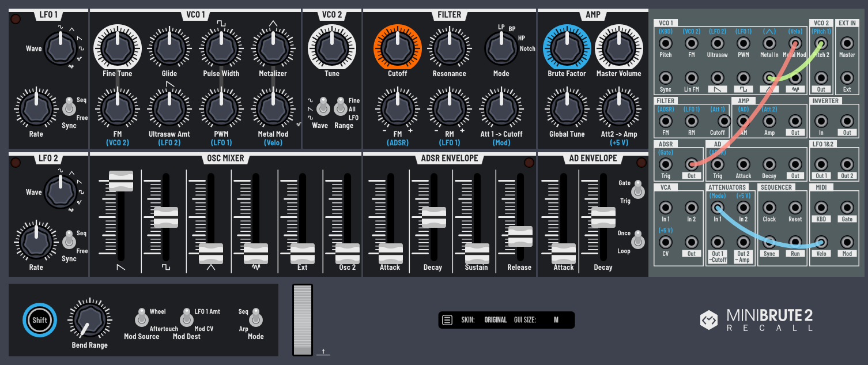868x365 pixels.
Task: Click the Master Volume knob
Action: pos(619,48)
